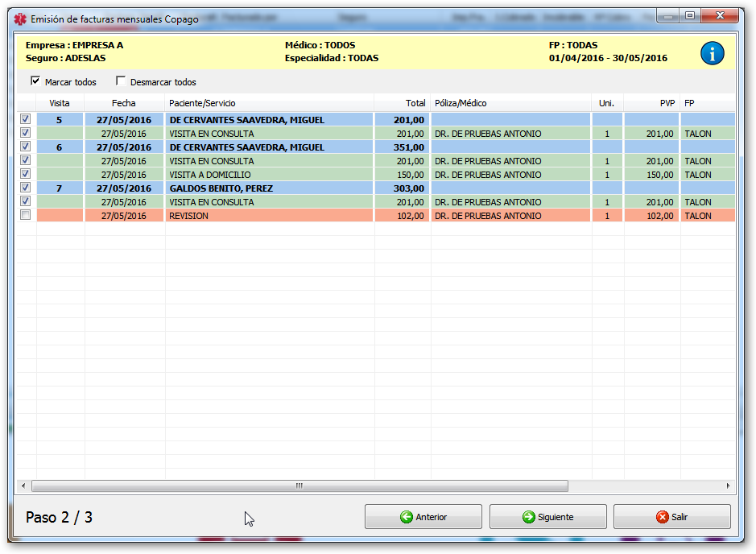Viewport: 756px width, 554px height.
Task: Click the red app icon in title bar
Action: pyautogui.click(x=20, y=19)
